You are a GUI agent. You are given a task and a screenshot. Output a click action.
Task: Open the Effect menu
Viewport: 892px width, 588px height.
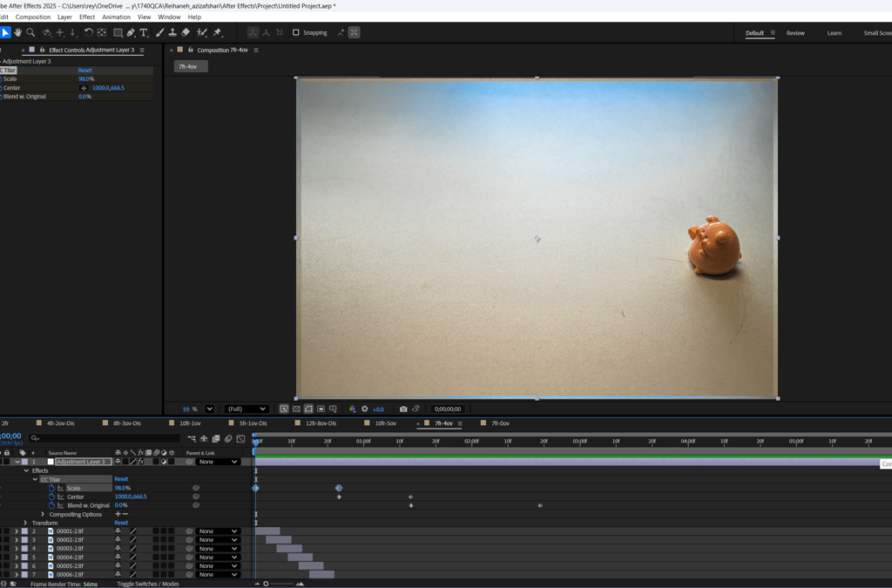click(87, 17)
